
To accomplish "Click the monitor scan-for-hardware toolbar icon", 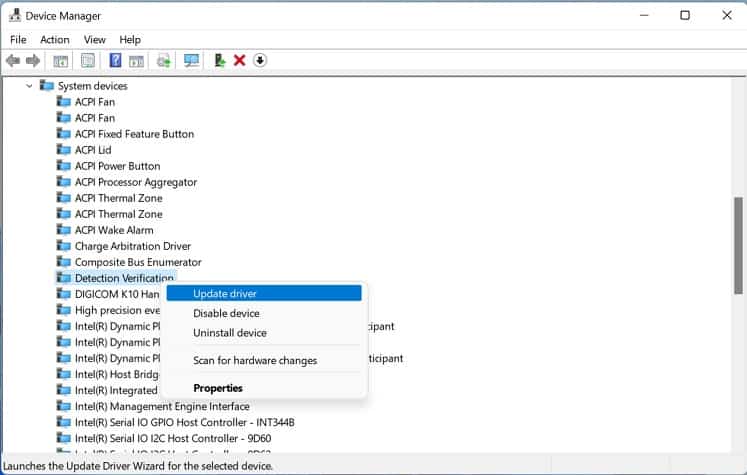I will pyautogui.click(x=192, y=61).
